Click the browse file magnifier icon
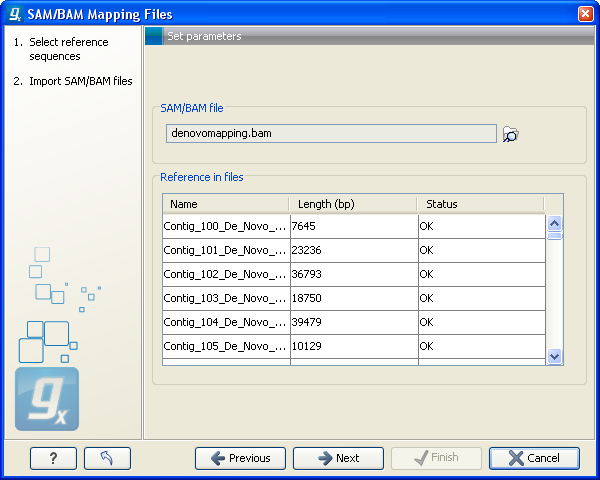 (x=510, y=134)
